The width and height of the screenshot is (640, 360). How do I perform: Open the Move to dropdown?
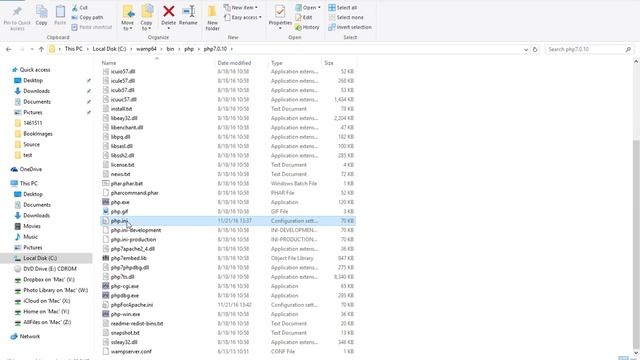click(x=127, y=18)
